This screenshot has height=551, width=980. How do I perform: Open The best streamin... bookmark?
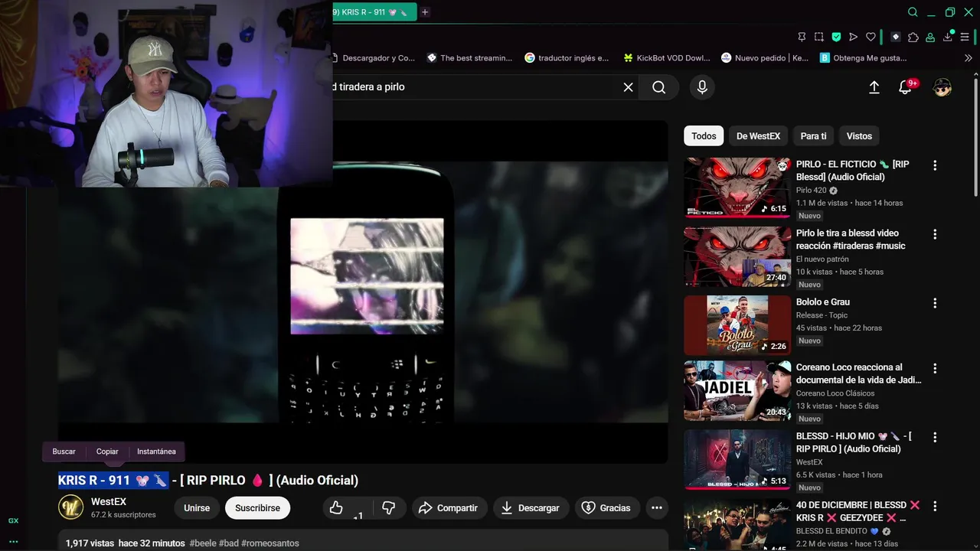[469, 58]
